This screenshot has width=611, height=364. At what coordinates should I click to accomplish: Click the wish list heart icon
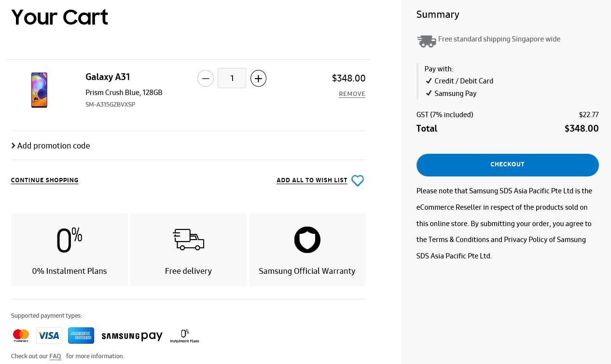click(358, 181)
